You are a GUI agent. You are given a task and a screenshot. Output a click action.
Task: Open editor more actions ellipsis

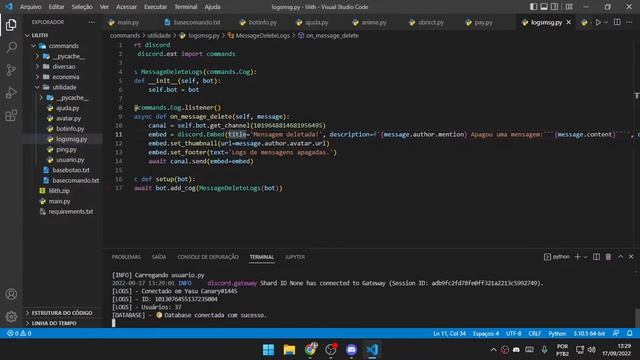(x=629, y=22)
